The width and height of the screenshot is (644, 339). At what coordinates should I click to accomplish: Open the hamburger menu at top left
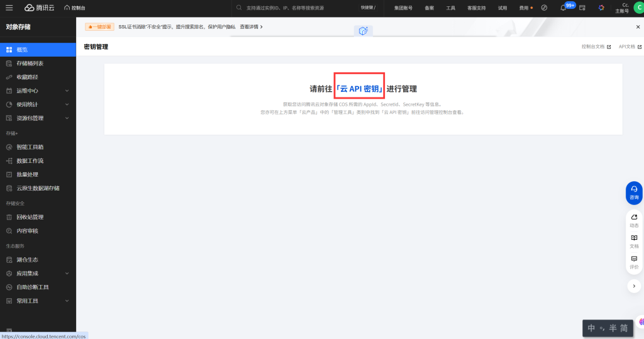click(9, 8)
